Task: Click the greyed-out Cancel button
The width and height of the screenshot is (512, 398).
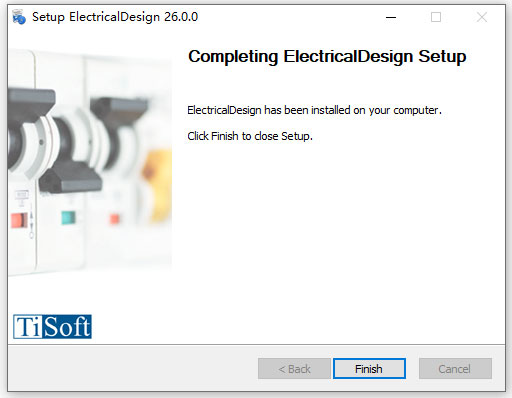Action: 455,369
